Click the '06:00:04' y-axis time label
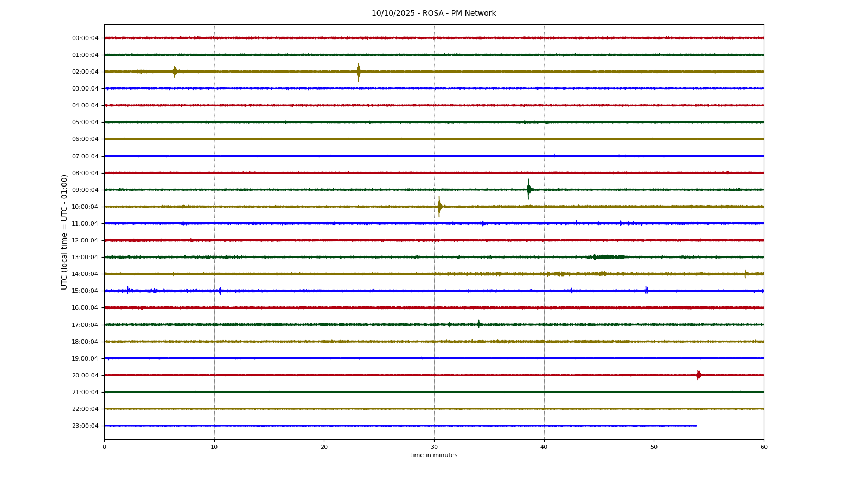868x488 pixels. (85, 139)
